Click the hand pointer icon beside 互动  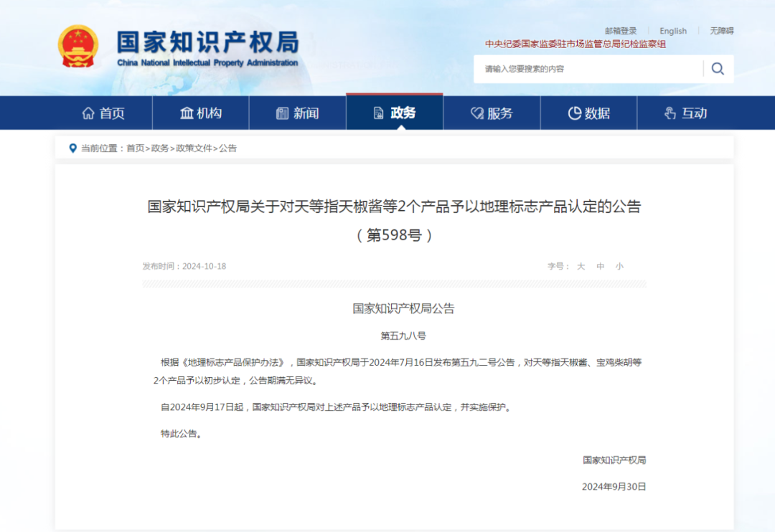[670, 113]
